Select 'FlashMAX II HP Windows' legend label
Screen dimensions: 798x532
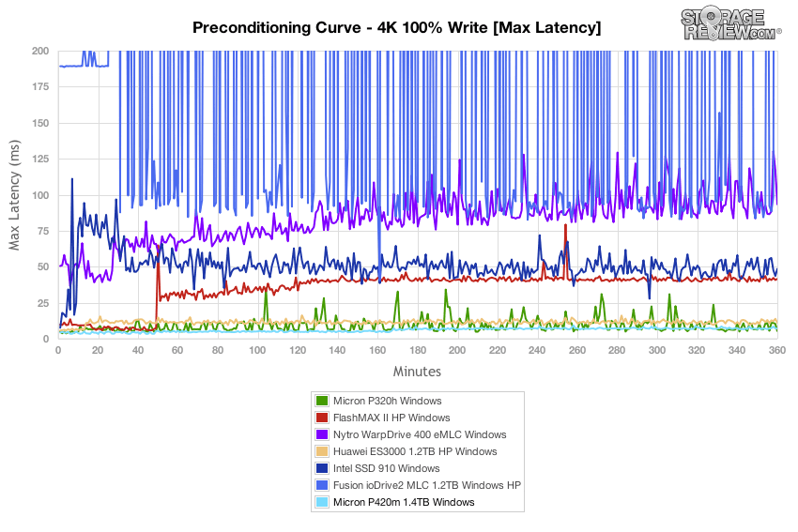pyautogui.click(x=391, y=418)
